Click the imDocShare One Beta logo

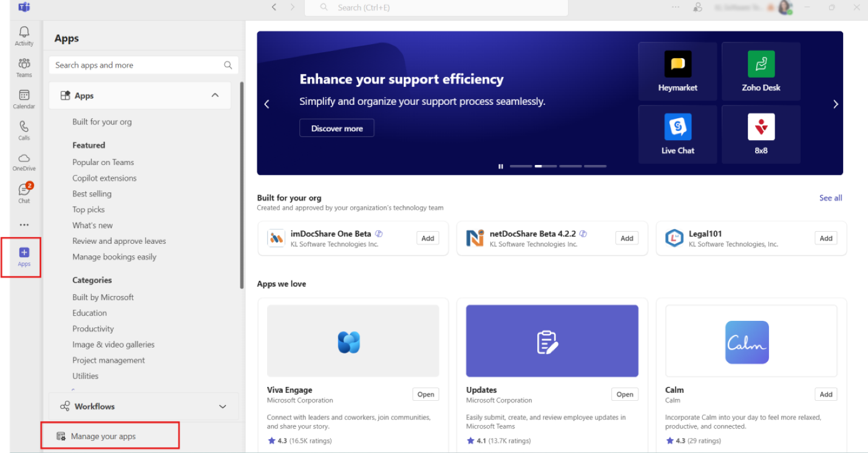point(276,238)
